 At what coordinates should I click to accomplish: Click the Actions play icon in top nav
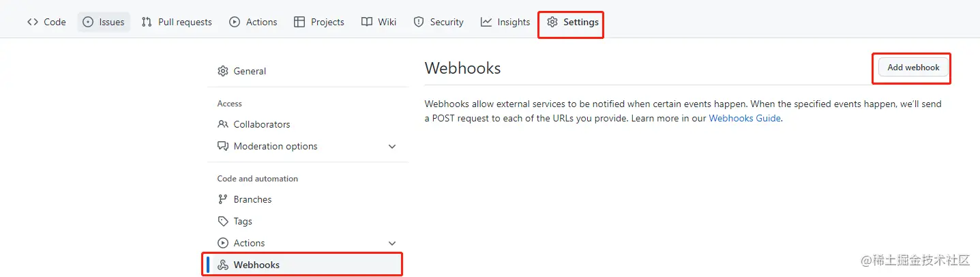click(x=235, y=22)
